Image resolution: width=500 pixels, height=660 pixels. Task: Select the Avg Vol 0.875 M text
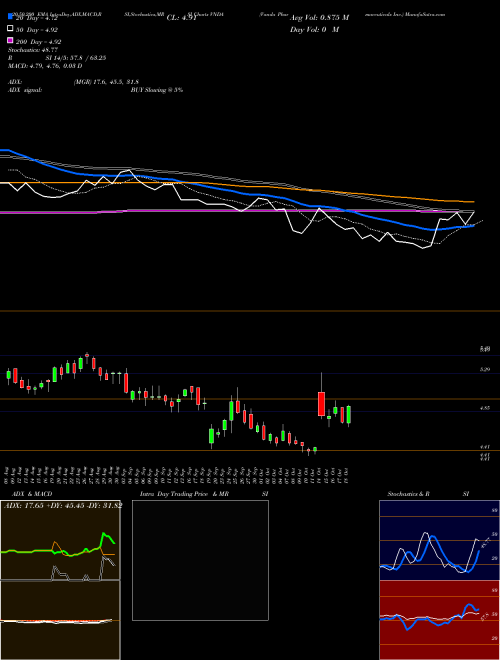[319, 18]
